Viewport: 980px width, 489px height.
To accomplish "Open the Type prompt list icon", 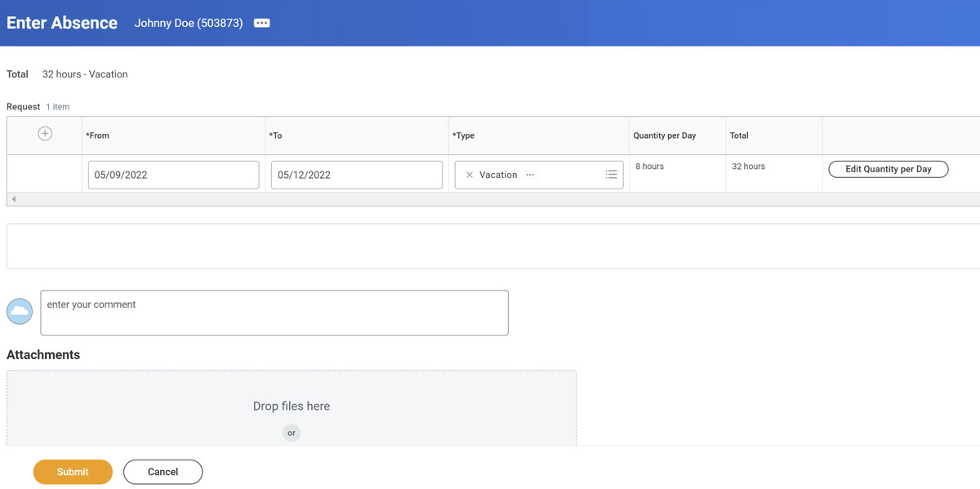I will pyautogui.click(x=611, y=175).
